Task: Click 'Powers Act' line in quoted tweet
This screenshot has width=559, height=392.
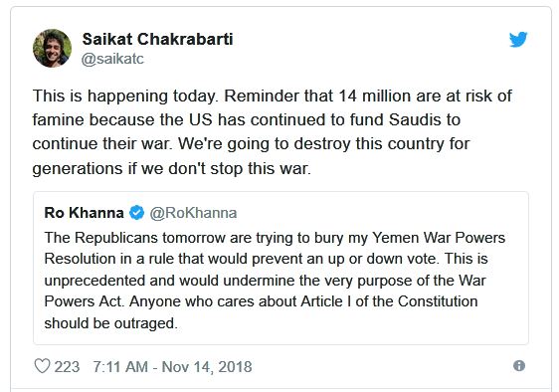Action: pyautogui.click(x=261, y=301)
